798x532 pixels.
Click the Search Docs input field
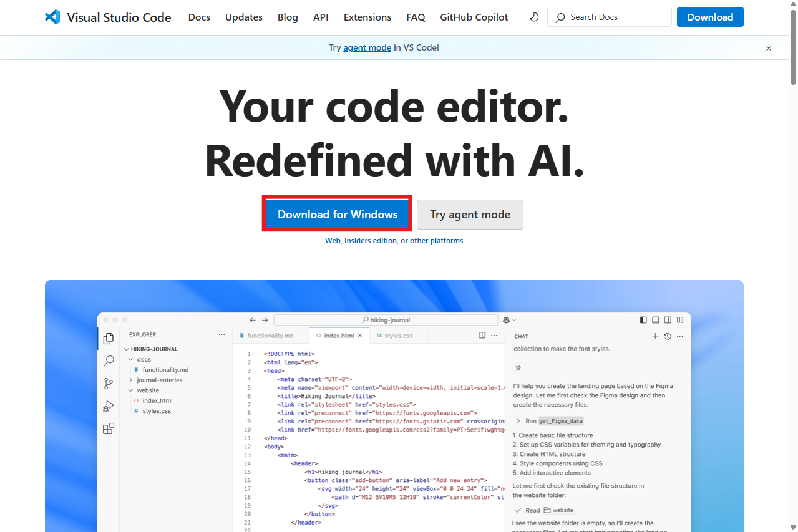pos(610,17)
